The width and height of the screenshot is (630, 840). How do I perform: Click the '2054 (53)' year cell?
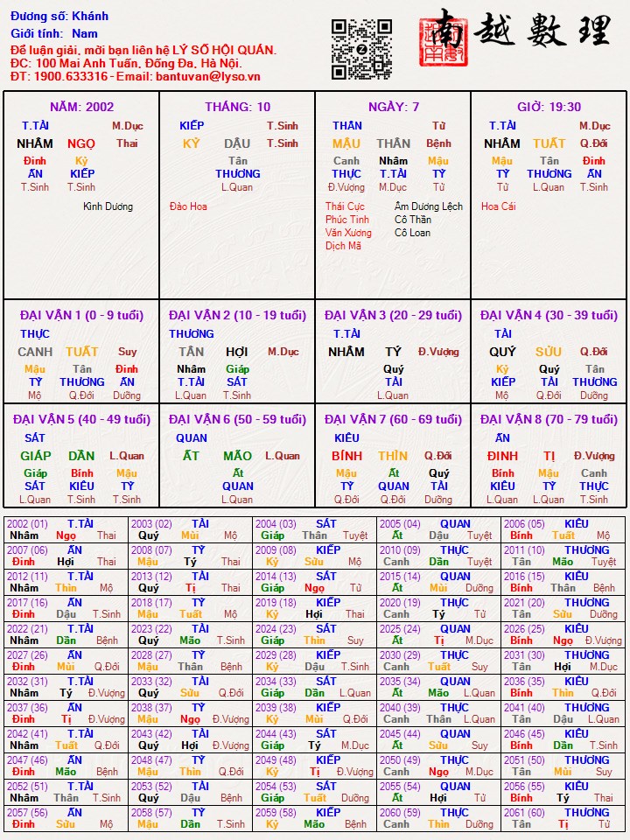[x=314, y=793]
